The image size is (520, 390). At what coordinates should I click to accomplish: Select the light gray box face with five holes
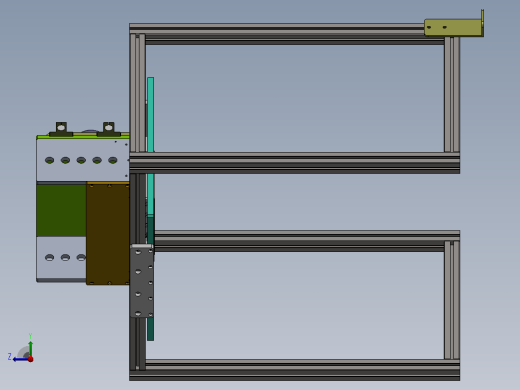[x=83, y=160]
